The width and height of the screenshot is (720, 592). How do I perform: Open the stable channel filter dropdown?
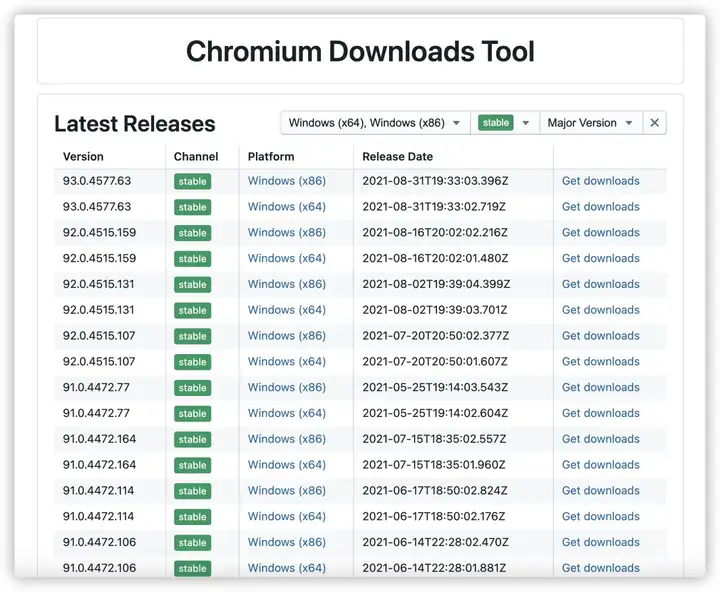point(505,123)
